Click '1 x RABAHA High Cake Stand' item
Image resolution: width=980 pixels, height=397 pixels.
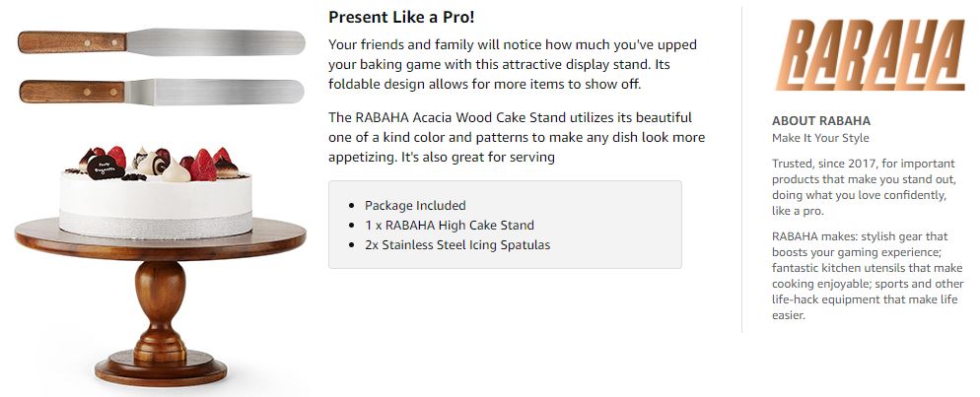pos(450,226)
